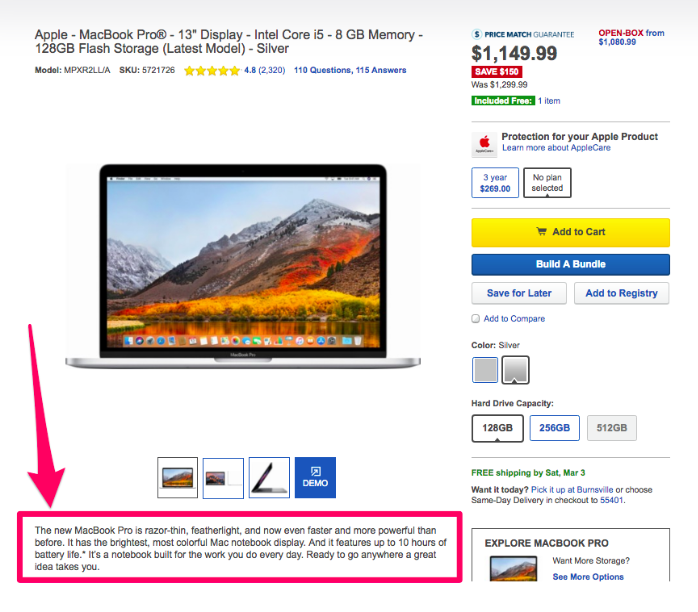Viewport: 698px width, 612px height.
Task: Click the Price Match Guarantee dollar icon
Action: (477, 34)
